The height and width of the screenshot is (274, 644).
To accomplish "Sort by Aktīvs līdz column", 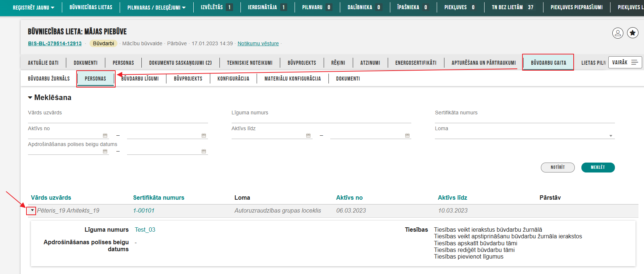I will (x=453, y=198).
